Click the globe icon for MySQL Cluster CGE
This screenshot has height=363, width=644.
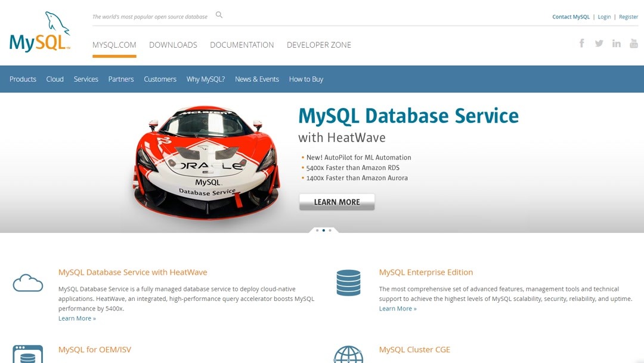348,356
